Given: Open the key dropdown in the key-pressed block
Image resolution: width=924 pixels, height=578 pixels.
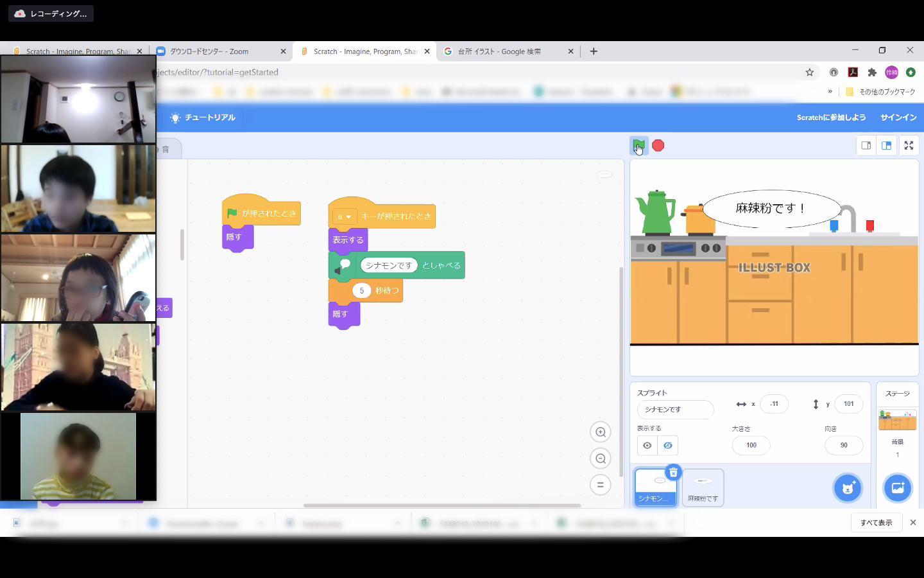Looking at the screenshot, I should pyautogui.click(x=345, y=217).
